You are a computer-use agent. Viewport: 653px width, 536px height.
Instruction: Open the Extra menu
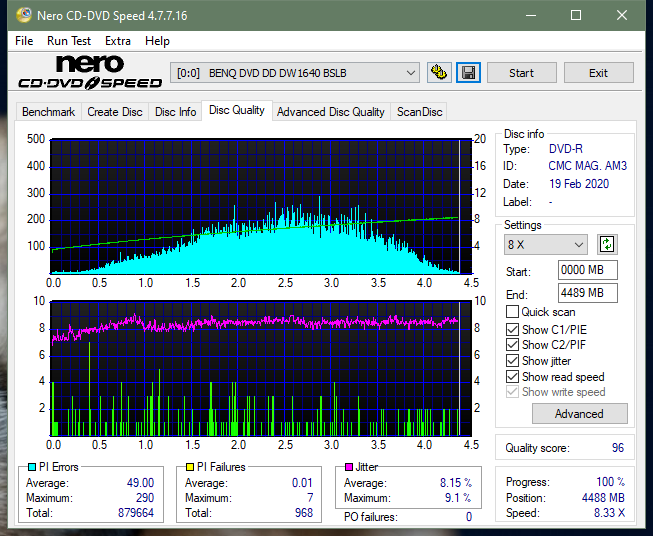(118, 41)
